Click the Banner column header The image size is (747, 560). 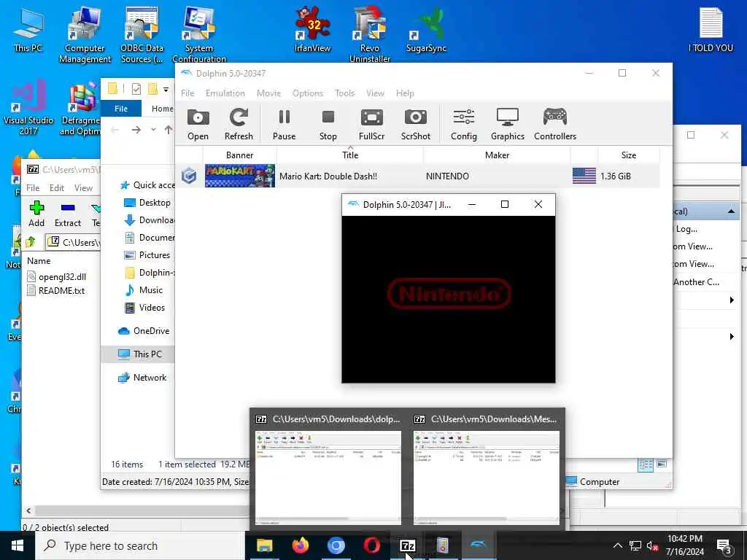click(239, 155)
